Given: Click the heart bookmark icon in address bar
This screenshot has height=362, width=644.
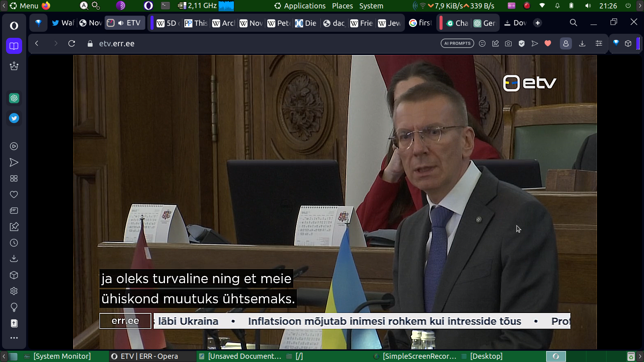Looking at the screenshot, I should point(548,43).
